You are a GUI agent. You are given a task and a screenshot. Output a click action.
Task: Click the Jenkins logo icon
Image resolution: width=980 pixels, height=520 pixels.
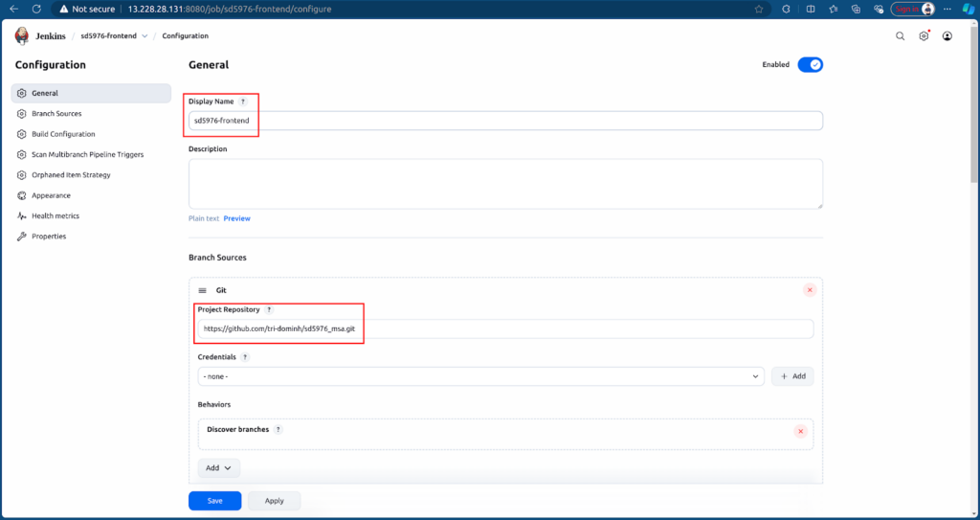click(22, 36)
